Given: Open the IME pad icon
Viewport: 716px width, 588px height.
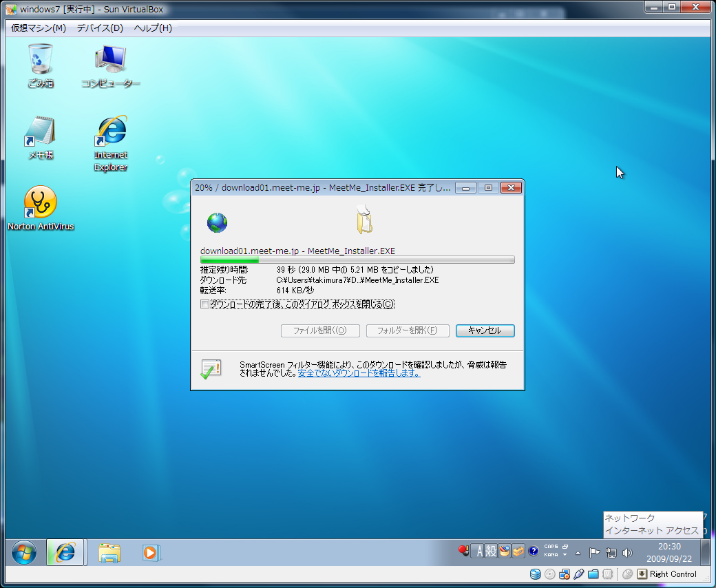Looking at the screenshot, I should pos(505,552).
